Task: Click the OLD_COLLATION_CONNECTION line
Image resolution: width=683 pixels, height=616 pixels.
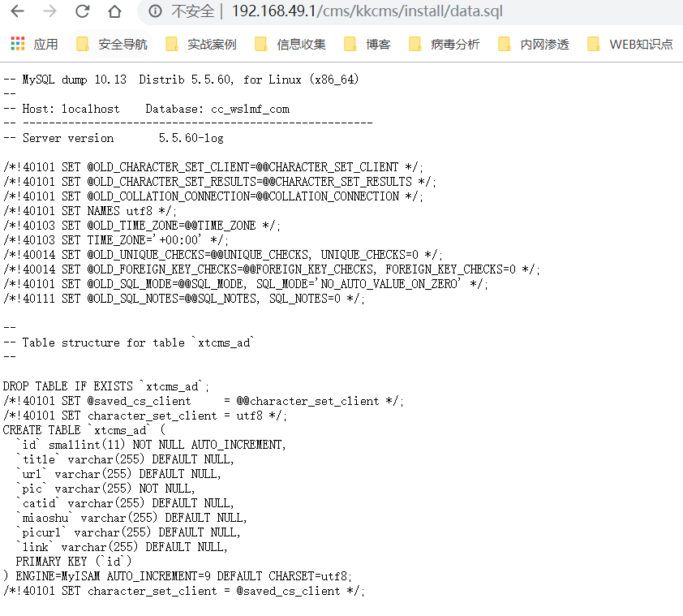Action: [213, 196]
